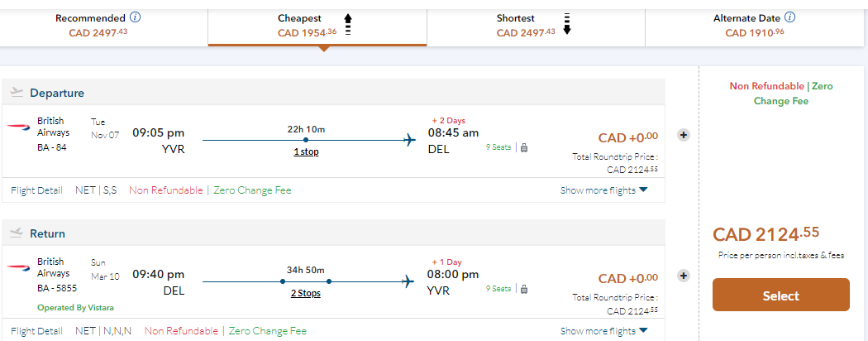The width and height of the screenshot is (868, 341).
Task: Open Flight Detail for departure flight
Action: 36,190
